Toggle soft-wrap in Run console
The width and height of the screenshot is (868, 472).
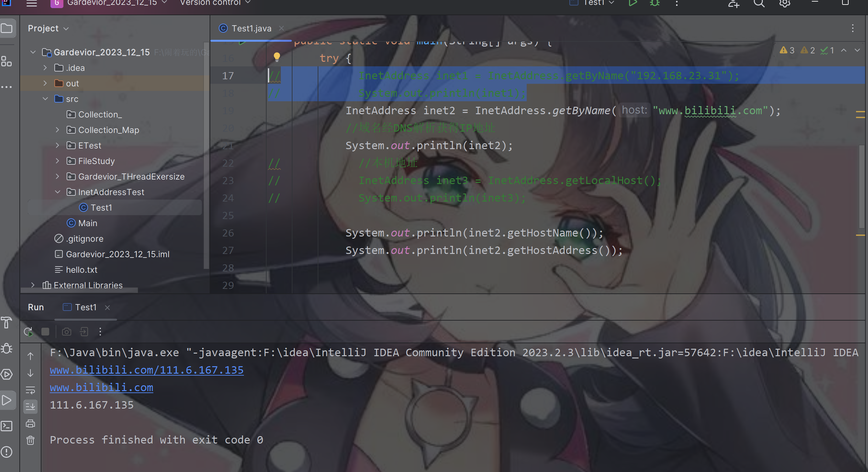(x=30, y=390)
